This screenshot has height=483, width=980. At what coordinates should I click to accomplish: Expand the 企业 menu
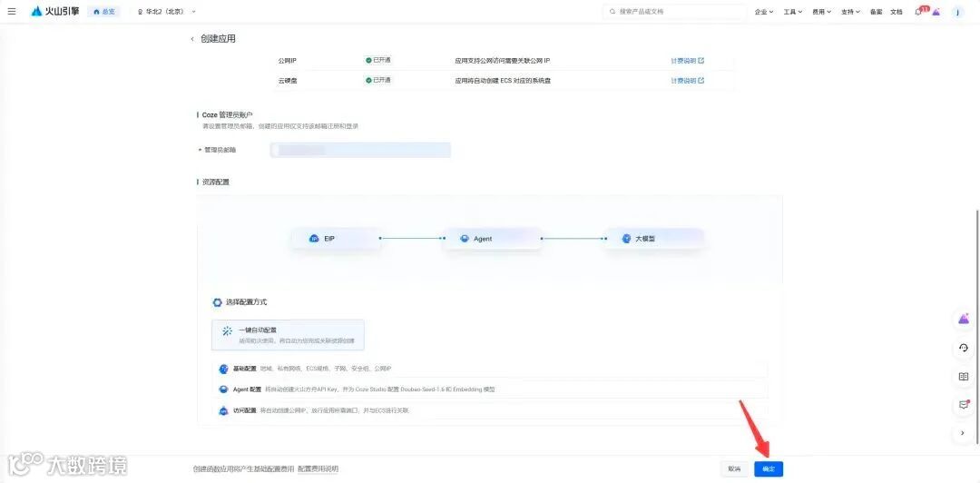coord(764,12)
